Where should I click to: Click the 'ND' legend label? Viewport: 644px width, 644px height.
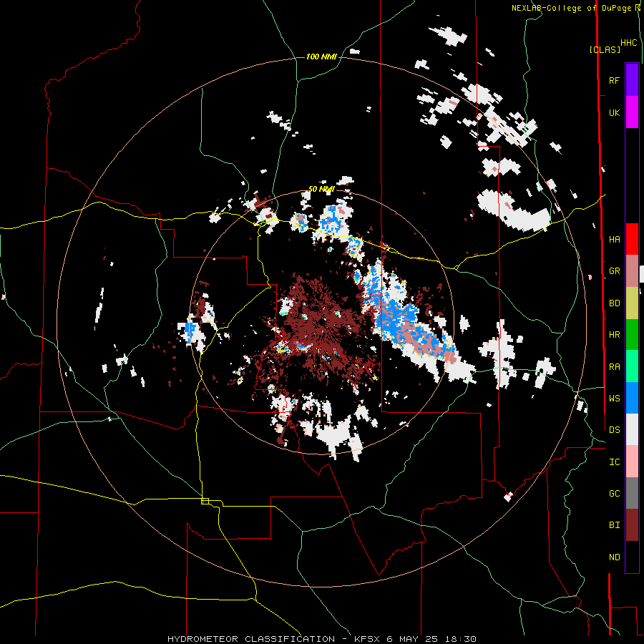pos(614,557)
